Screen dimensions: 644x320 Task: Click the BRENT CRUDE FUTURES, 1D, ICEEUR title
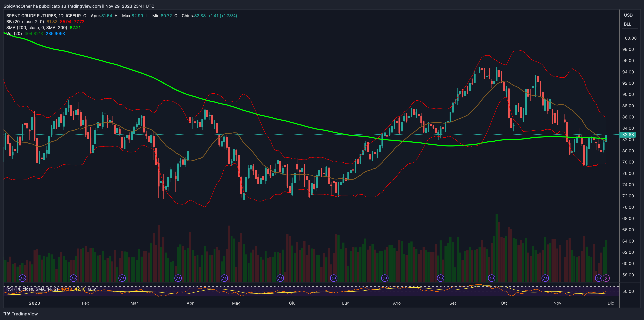coord(44,16)
